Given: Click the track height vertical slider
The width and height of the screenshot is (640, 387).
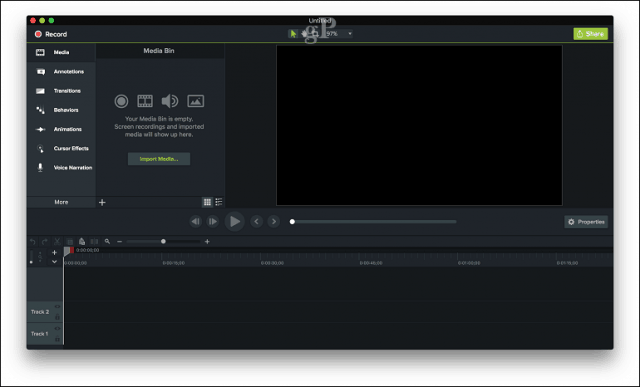Looking at the screenshot, I should (x=31, y=257).
